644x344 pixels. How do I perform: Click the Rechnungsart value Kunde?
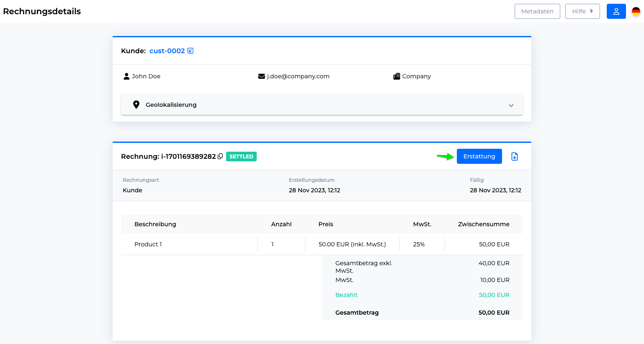click(x=132, y=190)
